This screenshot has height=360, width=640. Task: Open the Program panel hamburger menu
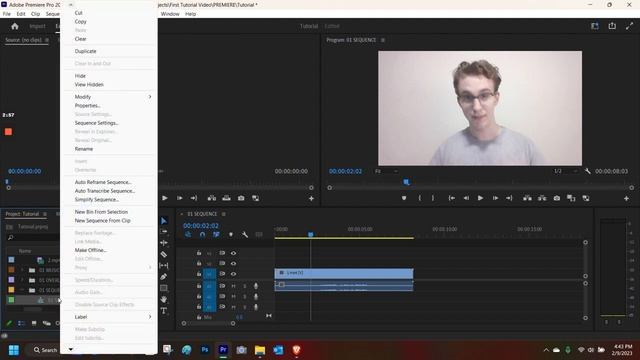point(383,40)
